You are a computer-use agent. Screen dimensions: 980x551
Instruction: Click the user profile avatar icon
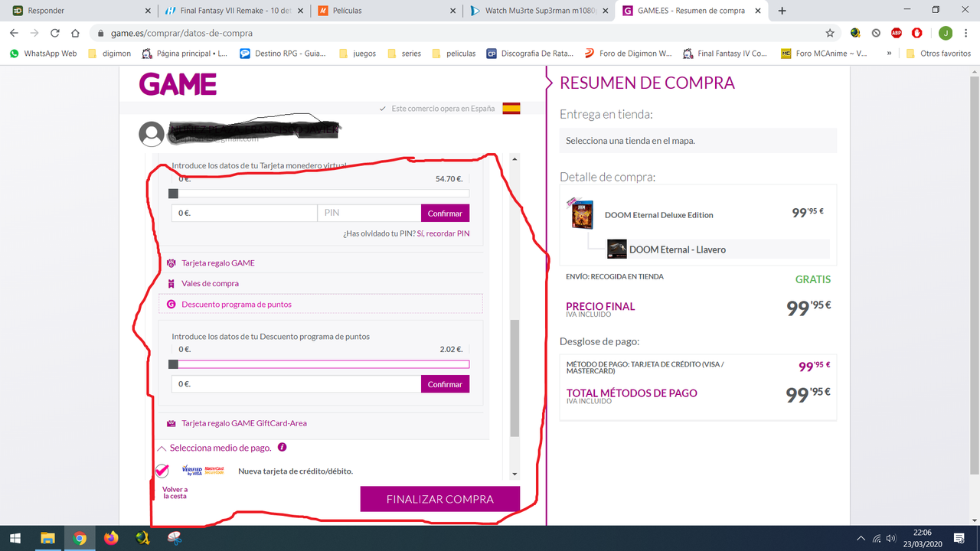click(x=152, y=134)
